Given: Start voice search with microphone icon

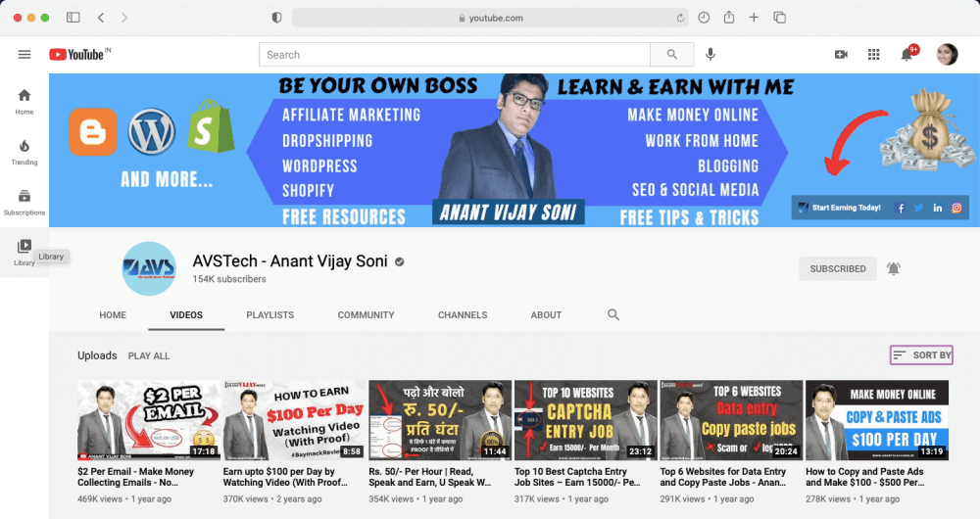Looking at the screenshot, I should pos(710,54).
